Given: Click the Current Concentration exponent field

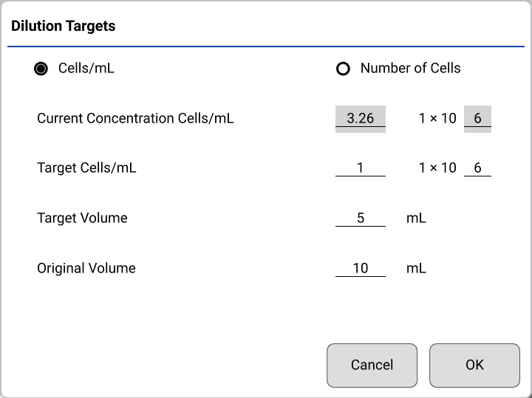Looking at the screenshot, I should [477, 119].
